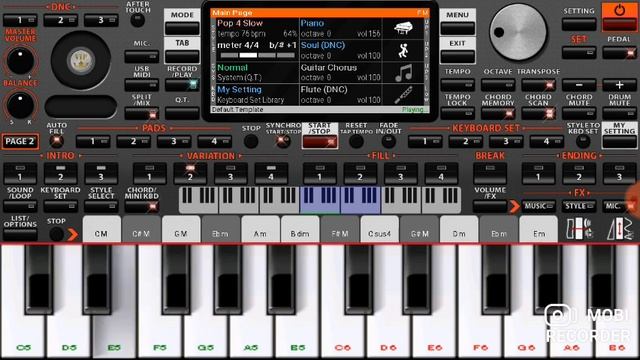
Task: Click the transpose minus button
Action: (x=579, y=85)
